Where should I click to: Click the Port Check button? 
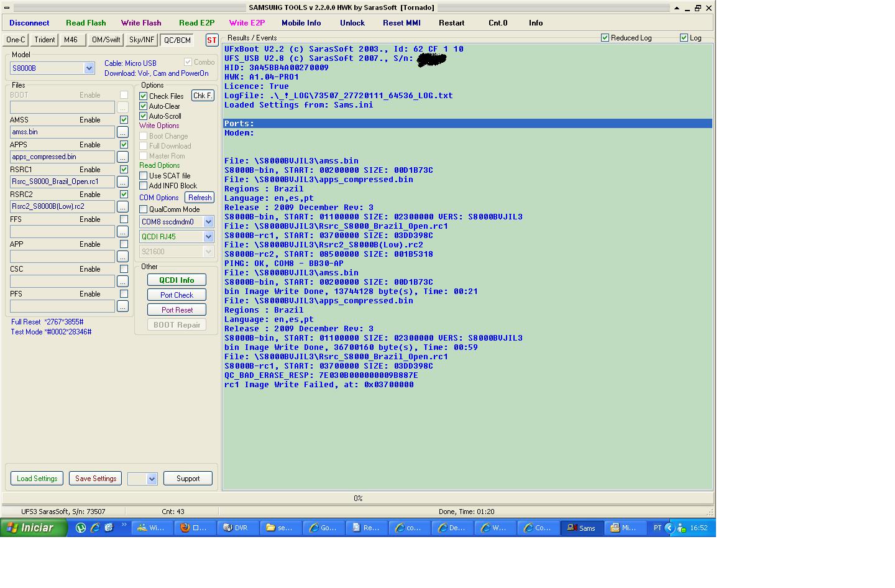177,295
